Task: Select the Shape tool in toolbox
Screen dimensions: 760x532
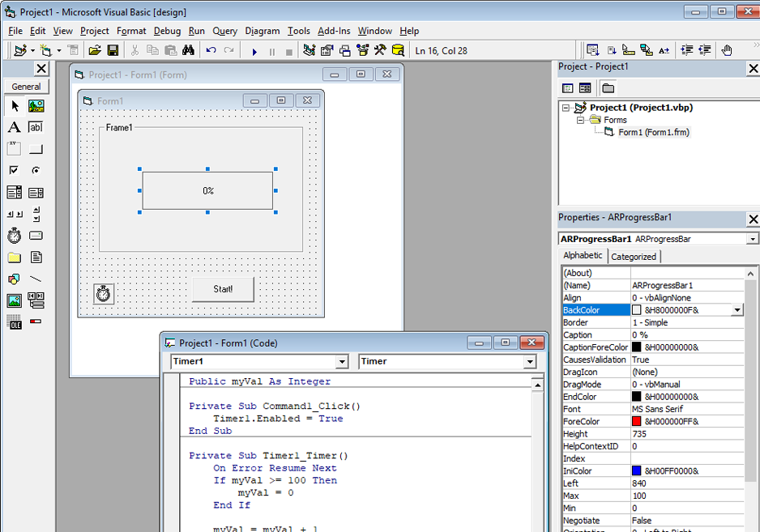Action: point(15,279)
